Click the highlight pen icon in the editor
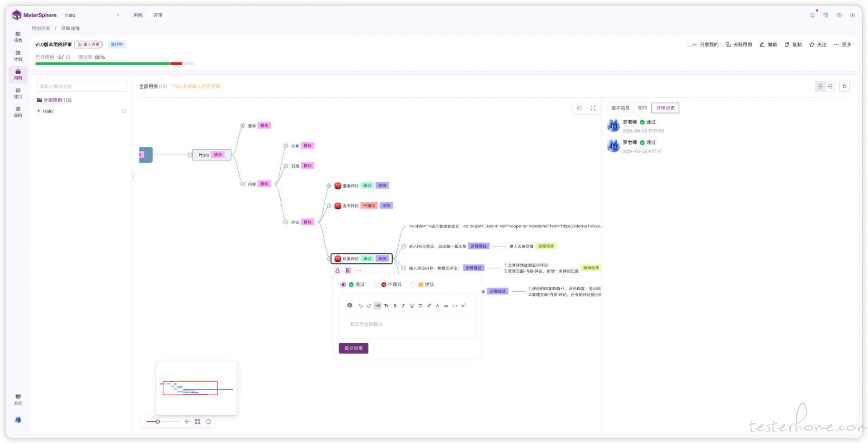 [429, 306]
